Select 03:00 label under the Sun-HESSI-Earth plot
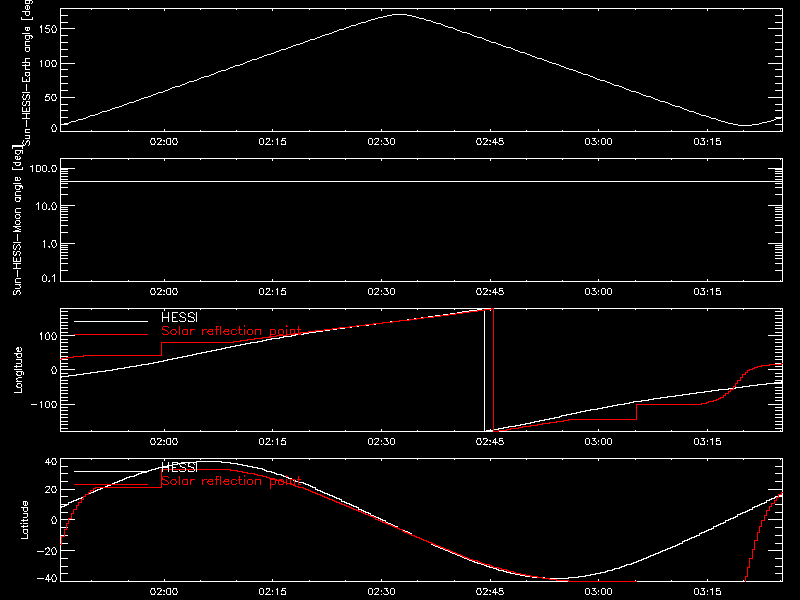The image size is (800, 600). [x=598, y=142]
